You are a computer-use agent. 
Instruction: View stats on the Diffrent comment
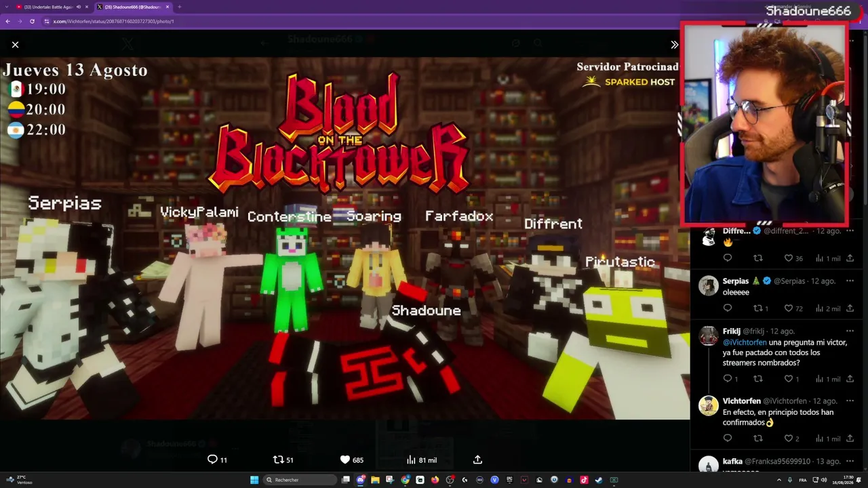[x=827, y=258]
